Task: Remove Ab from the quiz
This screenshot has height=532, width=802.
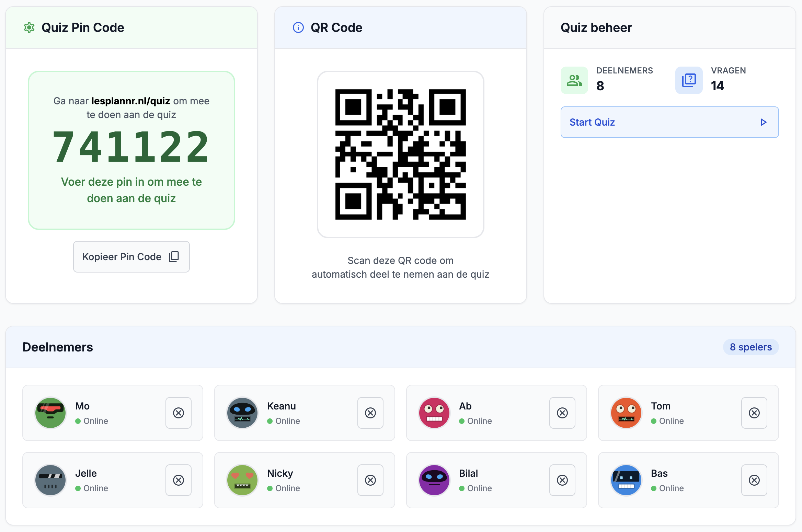Action: point(562,413)
